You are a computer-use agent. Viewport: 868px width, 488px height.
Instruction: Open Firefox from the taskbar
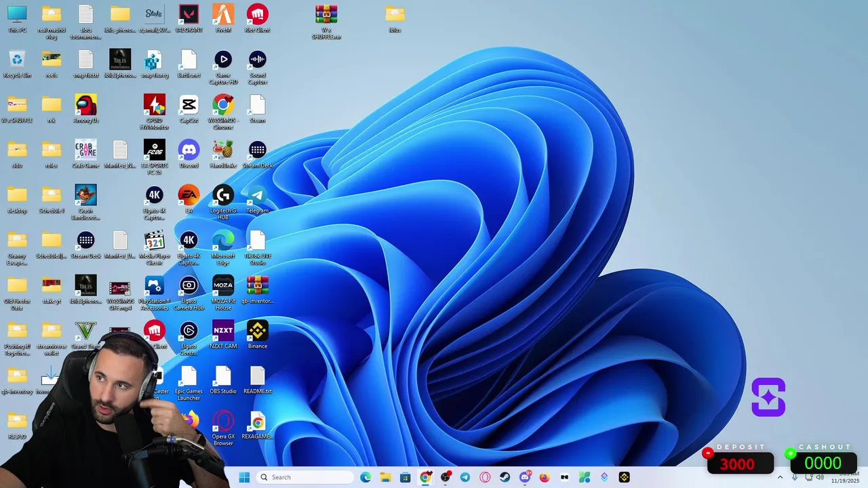(544, 477)
